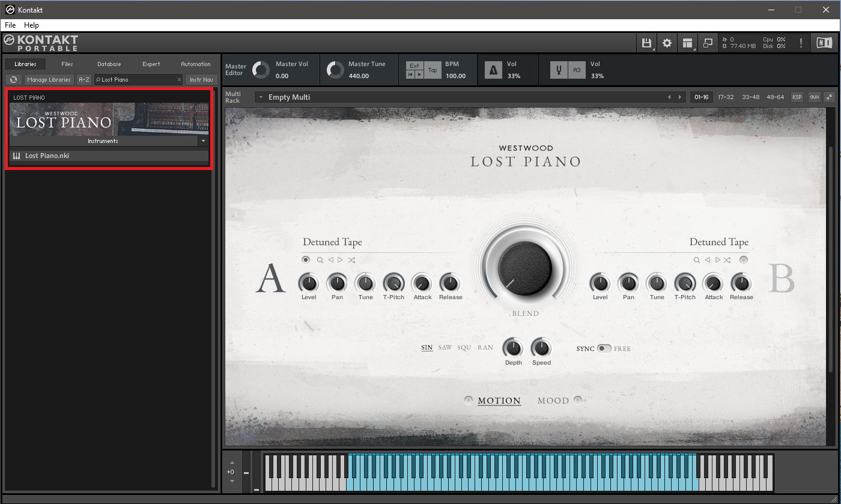Click layer B magnifier browse icon
This screenshot has height=504, width=841.
pos(697,260)
